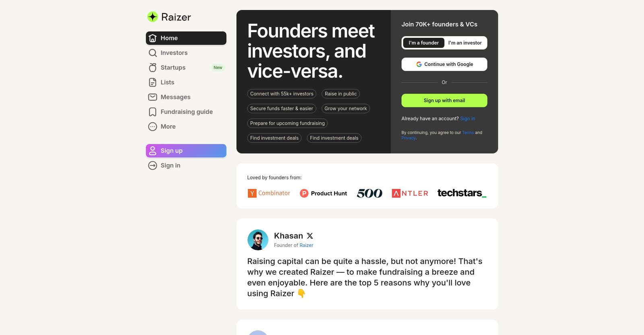This screenshot has width=644, height=335.
Task: Click the Y Combinator logo
Action: pos(268,193)
